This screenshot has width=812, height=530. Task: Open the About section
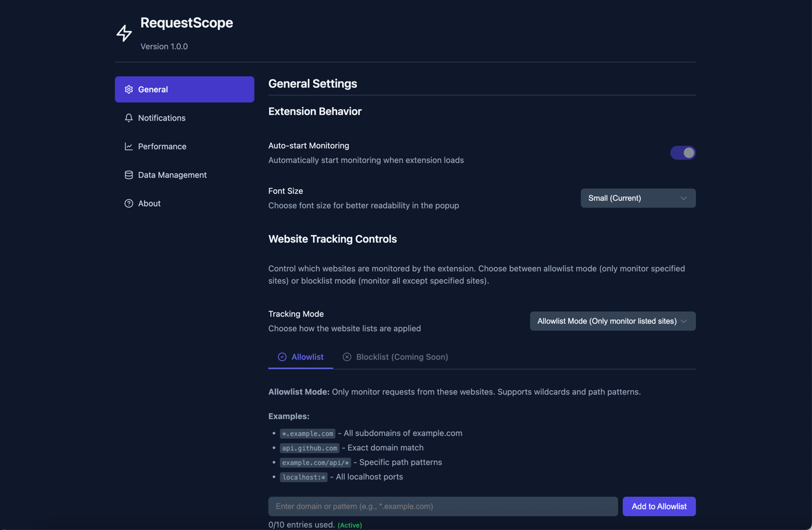pos(184,203)
